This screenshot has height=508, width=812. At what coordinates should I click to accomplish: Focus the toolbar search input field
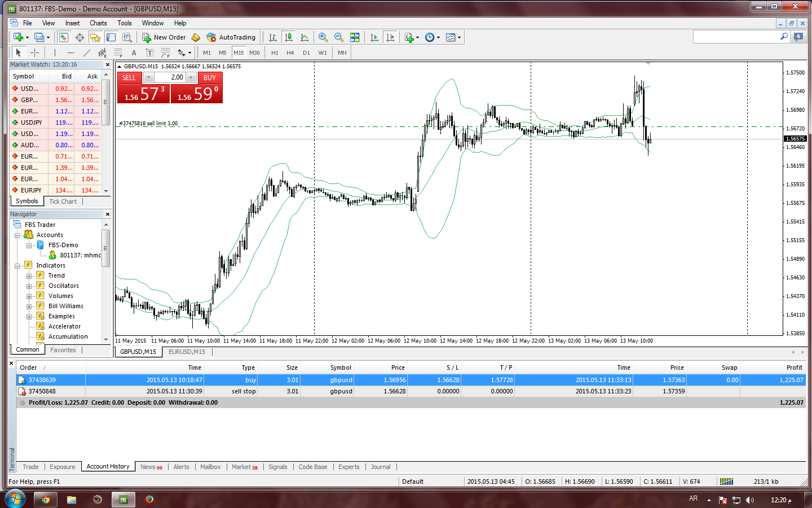coord(736,37)
